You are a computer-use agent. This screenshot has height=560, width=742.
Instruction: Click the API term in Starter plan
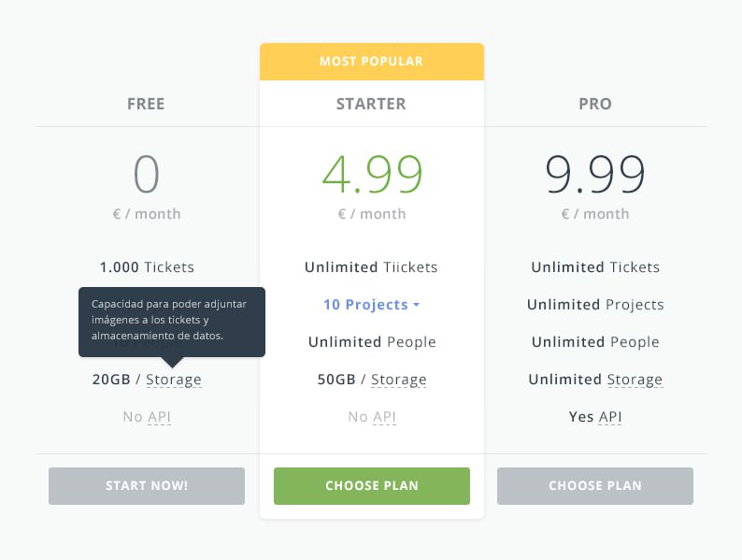pos(385,417)
